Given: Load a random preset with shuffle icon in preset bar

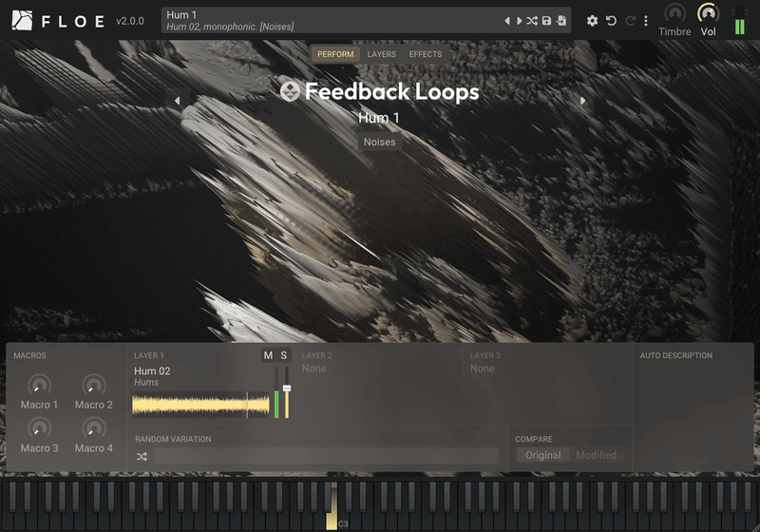Looking at the screenshot, I should (x=532, y=21).
